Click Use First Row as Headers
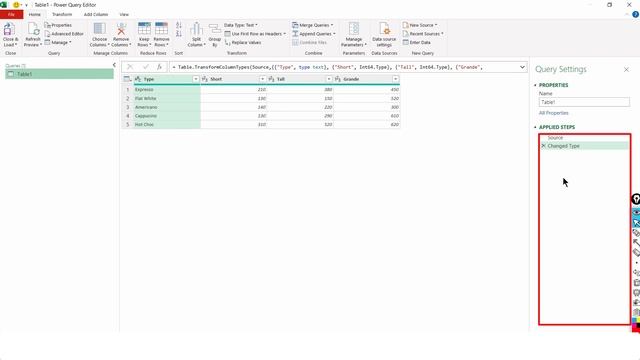Screen dimensions: 640x360 (x=255, y=34)
